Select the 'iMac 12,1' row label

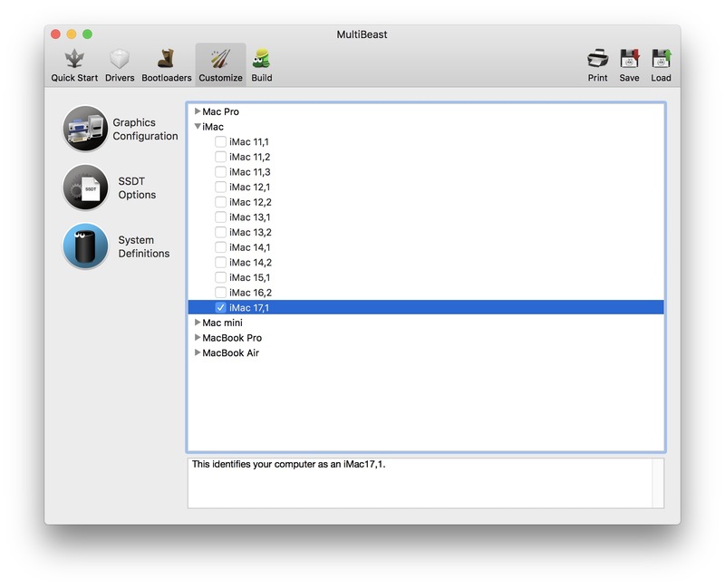pyautogui.click(x=250, y=188)
